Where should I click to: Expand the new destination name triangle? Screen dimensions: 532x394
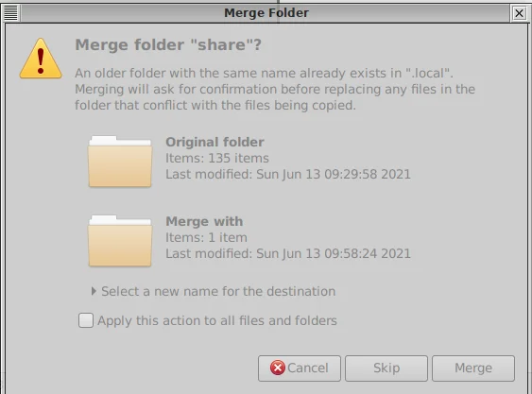94,291
